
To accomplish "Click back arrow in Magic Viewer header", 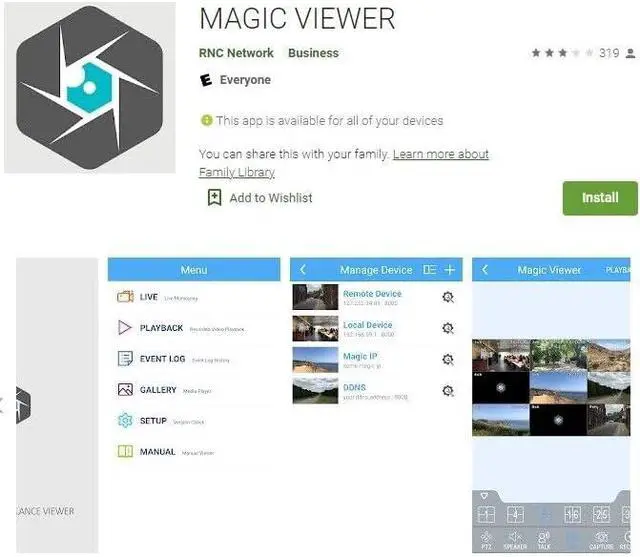I will click(485, 269).
